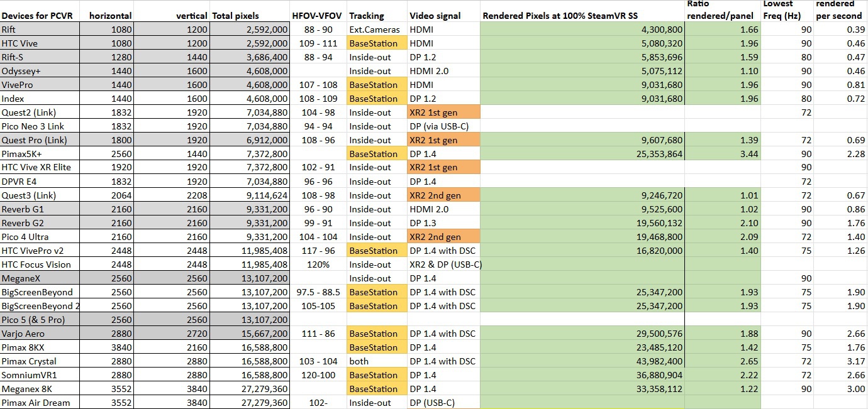The height and width of the screenshot is (409, 868).
Task: Select the "Pico Neo 3 Link" cell
Action: (x=40, y=126)
